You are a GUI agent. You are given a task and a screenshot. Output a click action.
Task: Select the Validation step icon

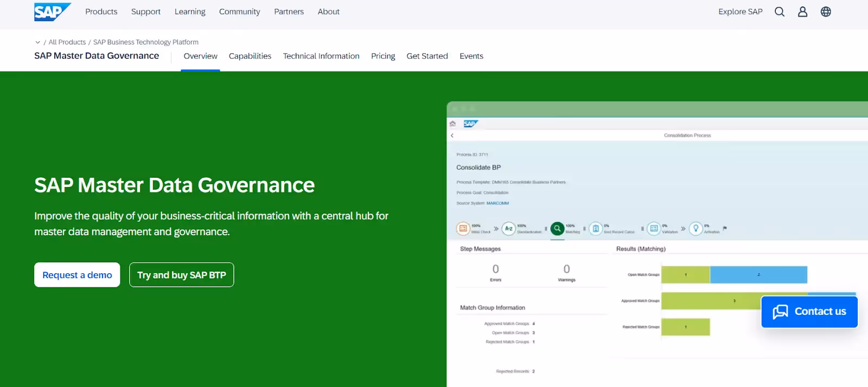tap(654, 229)
